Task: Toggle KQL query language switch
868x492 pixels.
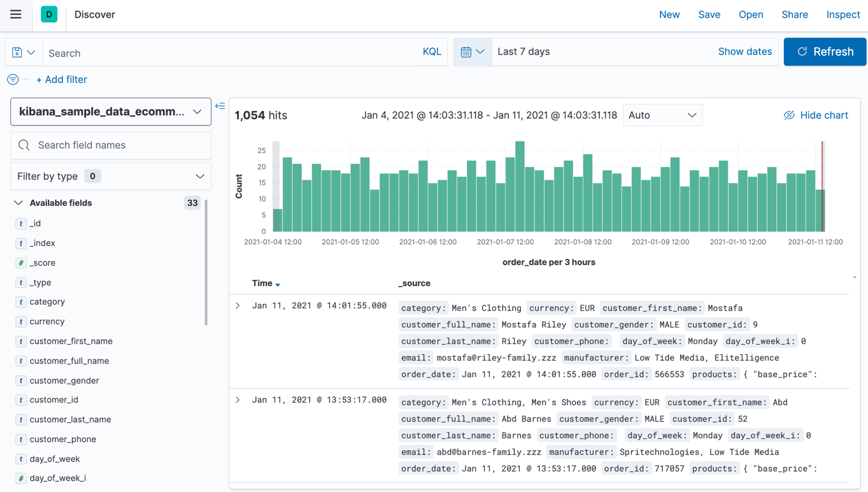Action: [x=432, y=52]
